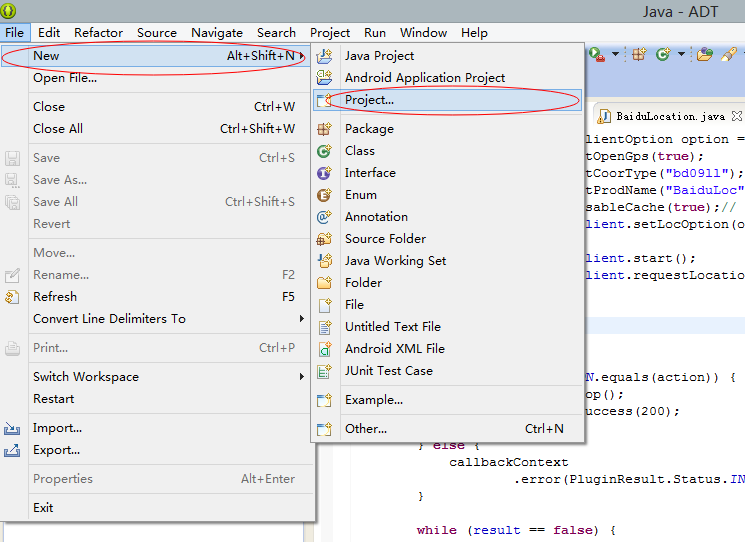Click Import... in the File menu

click(x=57, y=428)
